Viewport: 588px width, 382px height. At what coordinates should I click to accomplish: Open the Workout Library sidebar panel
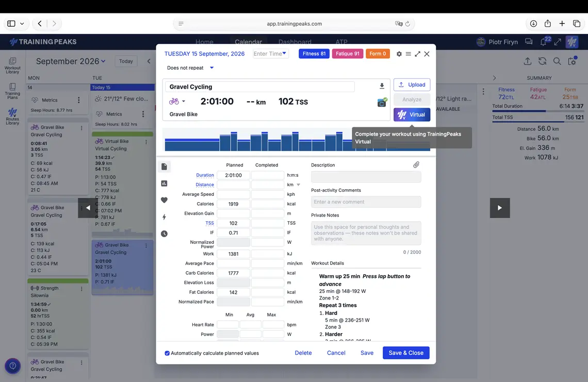[12, 65]
